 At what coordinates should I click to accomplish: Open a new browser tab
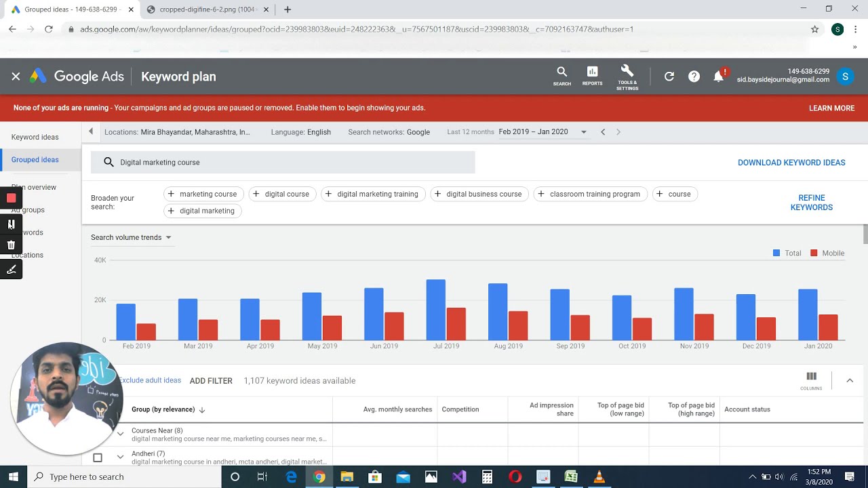288,9
